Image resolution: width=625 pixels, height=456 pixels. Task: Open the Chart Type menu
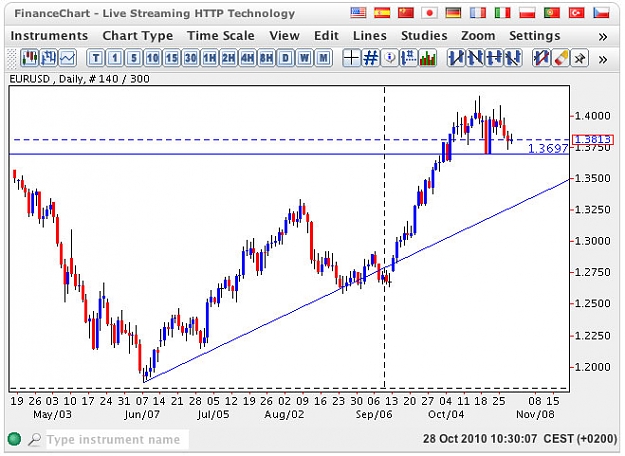coord(138,36)
